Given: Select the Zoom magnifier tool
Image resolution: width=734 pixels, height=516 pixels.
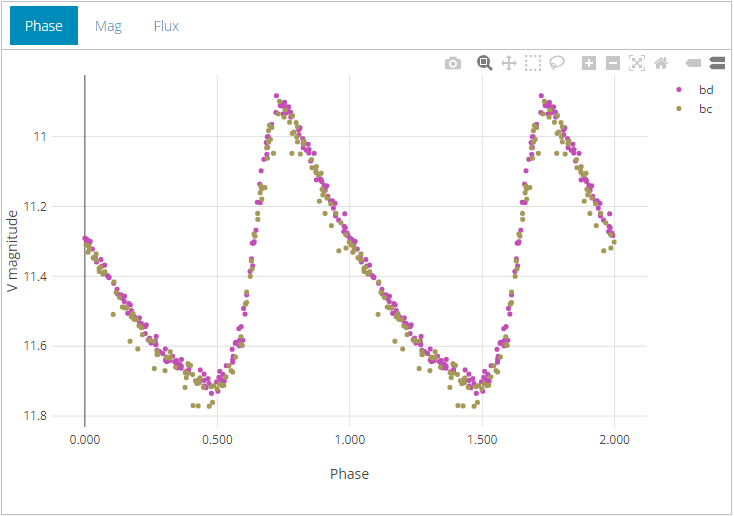Looking at the screenshot, I should (x=484, y=63).
